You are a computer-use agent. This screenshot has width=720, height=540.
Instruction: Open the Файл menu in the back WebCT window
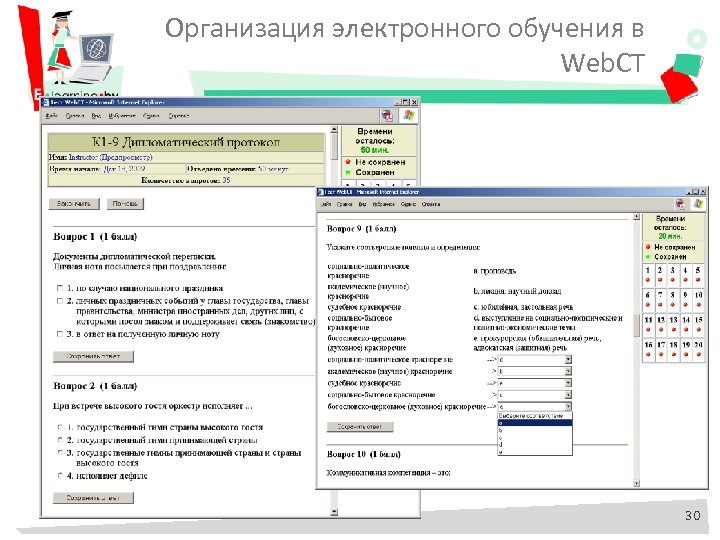pos(51,116)
